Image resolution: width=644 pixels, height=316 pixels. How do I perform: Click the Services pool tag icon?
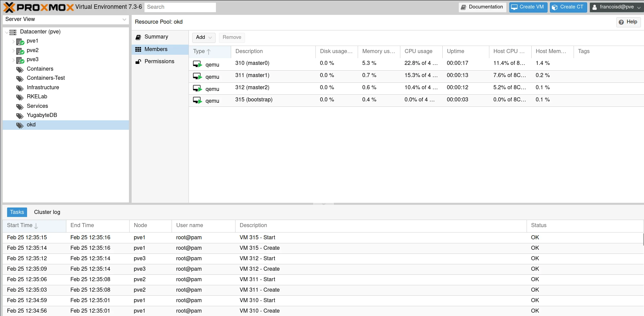click(x=20, y=107)
